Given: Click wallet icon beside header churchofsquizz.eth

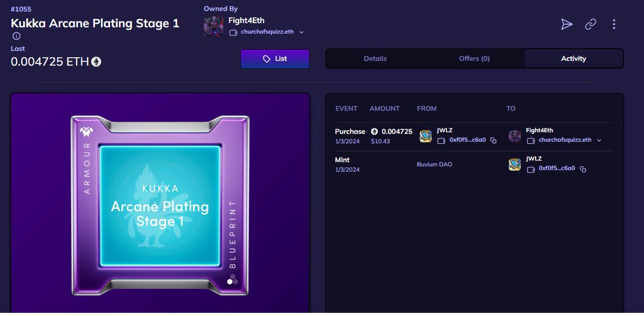Looking at the screenshot, I should coord(233,32).
